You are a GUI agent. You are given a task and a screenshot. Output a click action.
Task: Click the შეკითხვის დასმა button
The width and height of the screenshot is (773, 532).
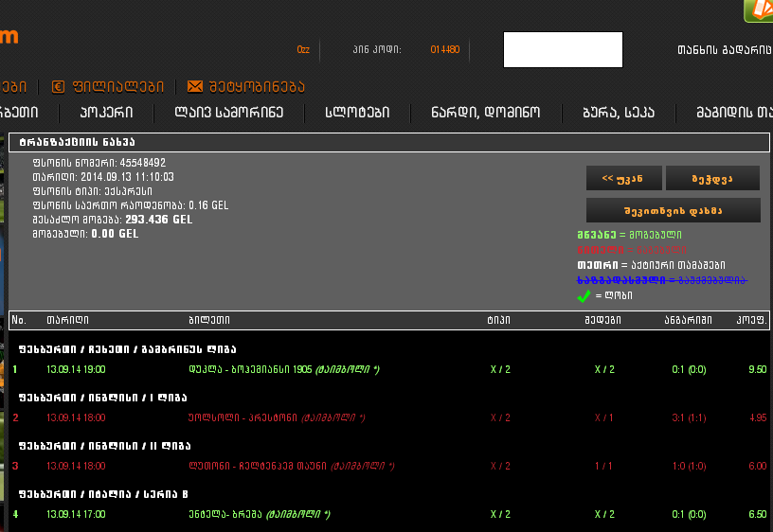[x=673, y=211]
